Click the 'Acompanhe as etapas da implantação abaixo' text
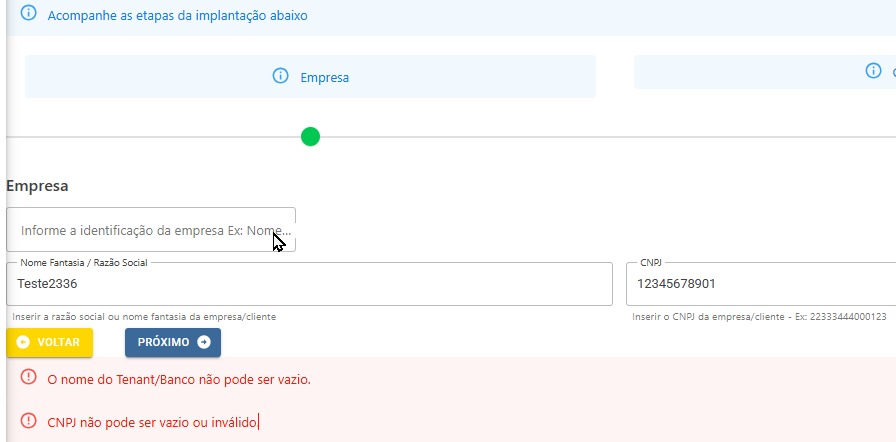Image resolution: width=896 pixels, height=442 pixels. pos(178,15)
